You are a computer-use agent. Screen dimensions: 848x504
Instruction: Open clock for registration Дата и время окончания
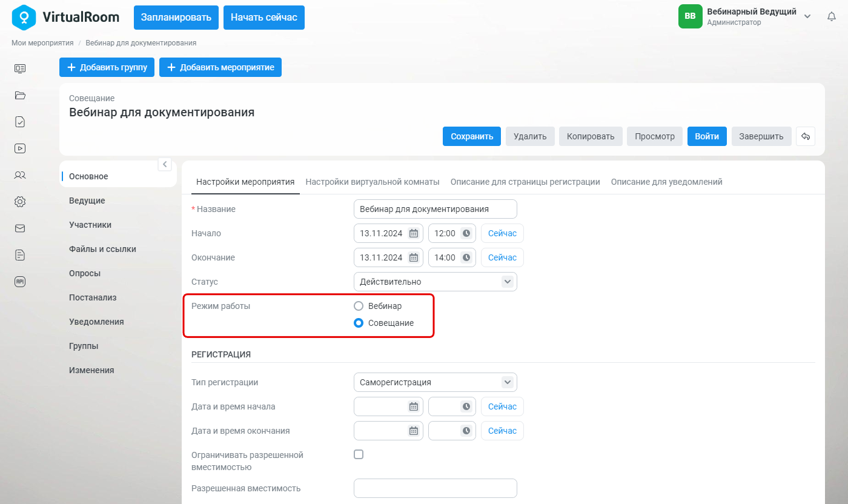(466, 431)
